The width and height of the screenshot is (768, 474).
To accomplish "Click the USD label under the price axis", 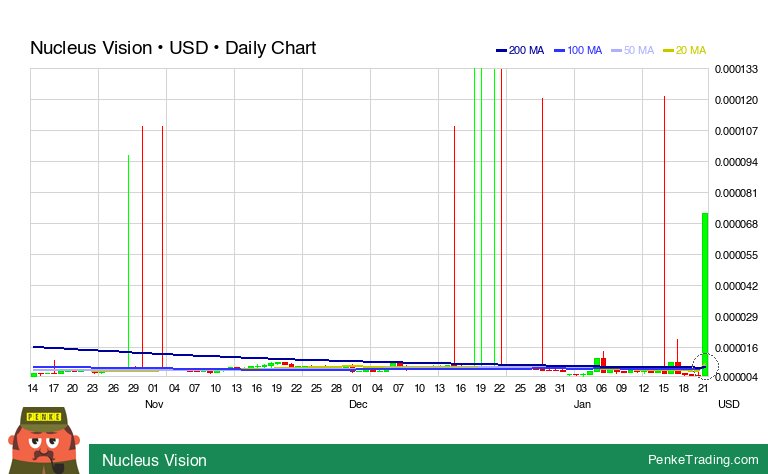I will click(728, 404).
